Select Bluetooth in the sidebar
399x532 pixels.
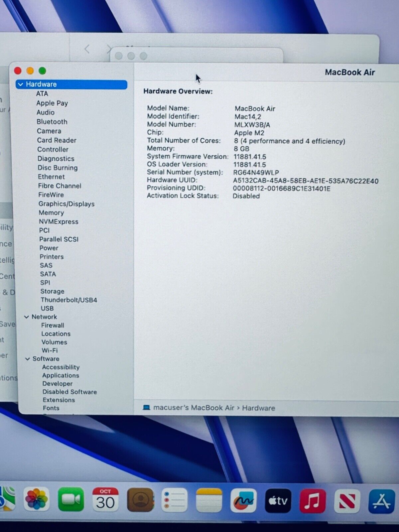52,122
